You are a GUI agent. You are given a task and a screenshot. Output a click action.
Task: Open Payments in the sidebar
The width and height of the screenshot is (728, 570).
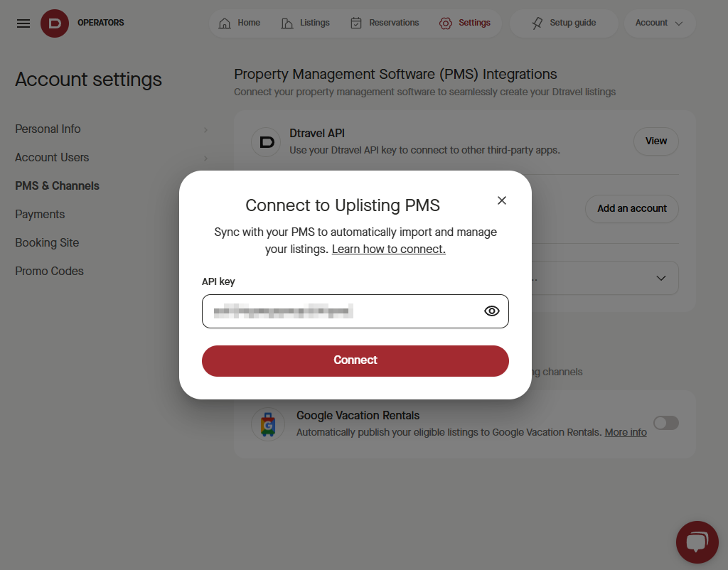(x=40, y=215)
